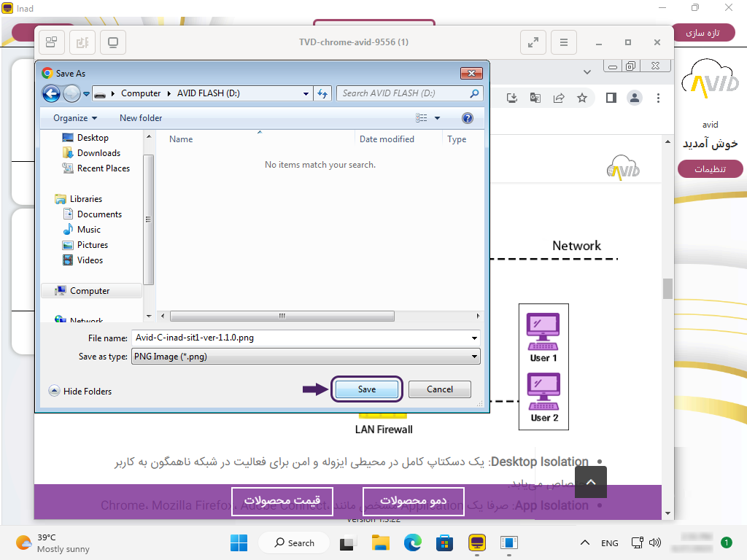Sort by the Type column header
Image resolution: width=747 pixels, height=560 pixels.
point(457,139)
